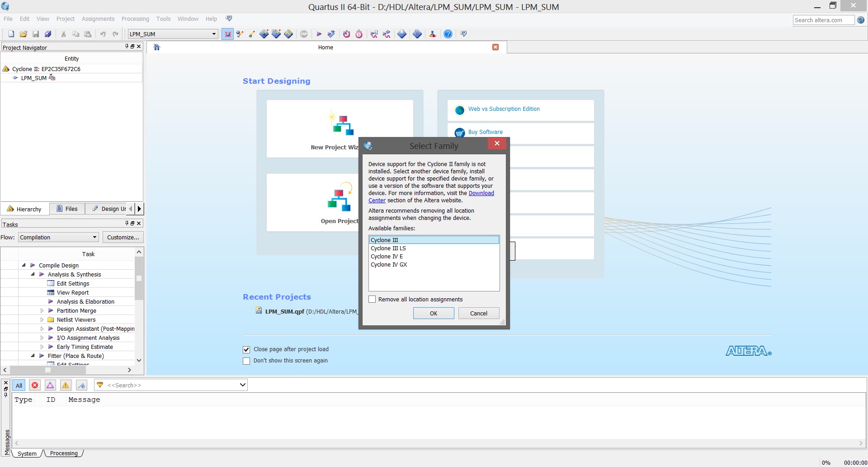
Task: Switch to the System messages tab
Action: click(27, 453)
